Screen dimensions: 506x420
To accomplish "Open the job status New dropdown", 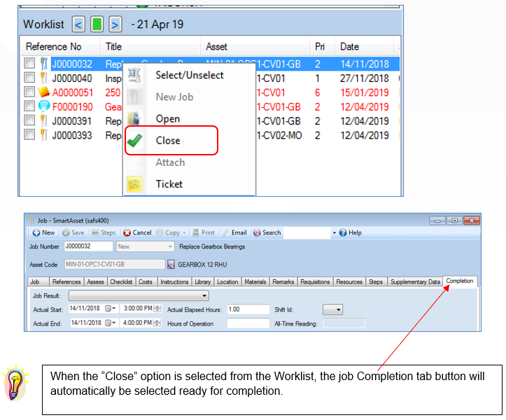I will coord(145,246).
